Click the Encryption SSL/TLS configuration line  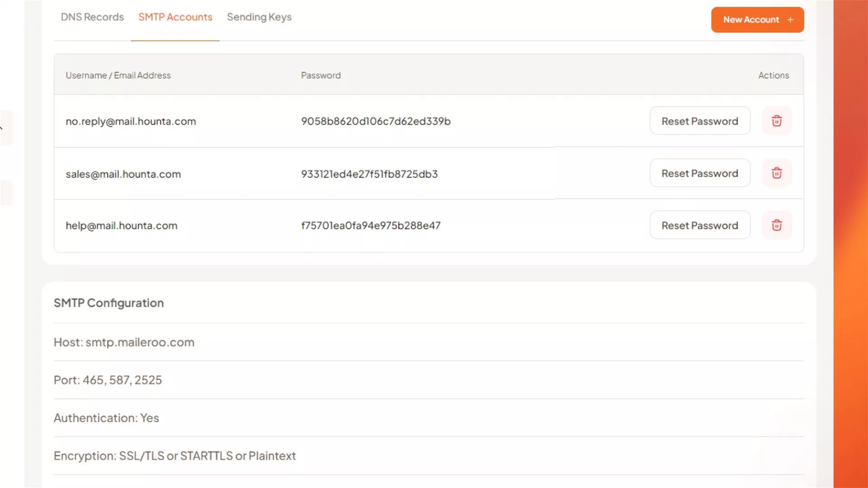pos(175,455)
